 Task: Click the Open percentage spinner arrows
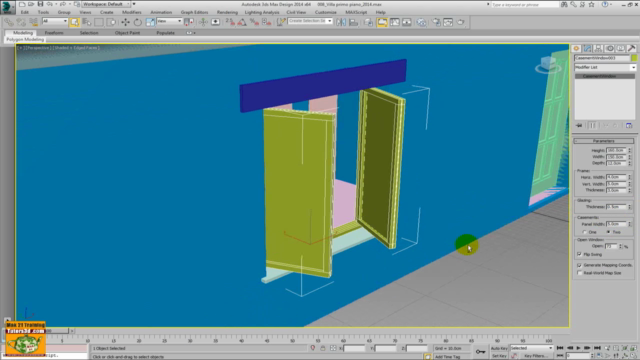[x=620, y=246]
